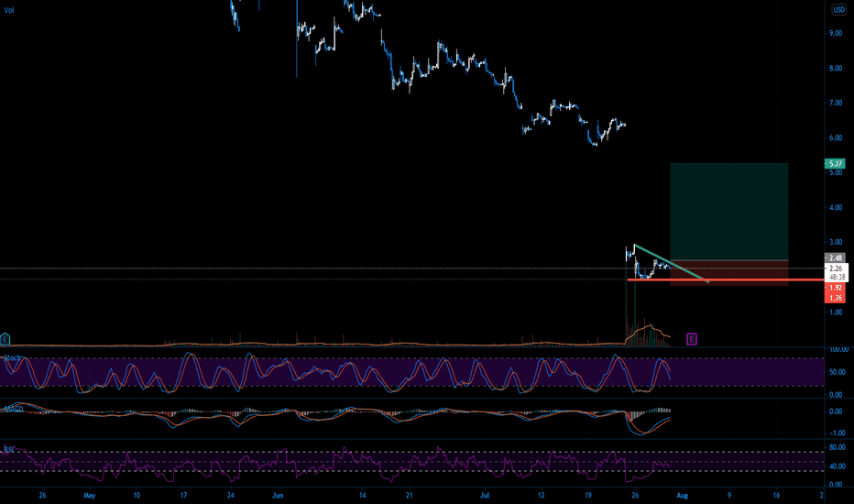Click the -1.00 MACD scale label
The width and height of the screenshot is (854, 504).
(838, 433)
